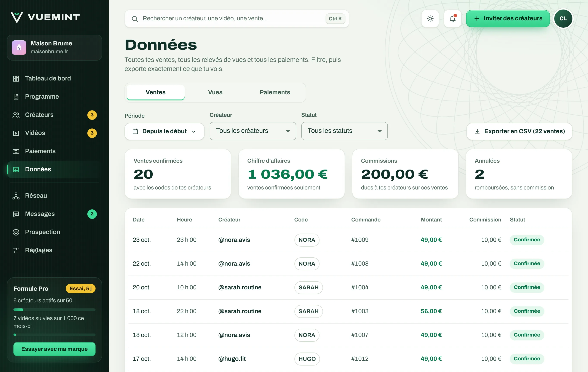The height and width of the screenshot is (372, 588).
Task: Open the Depuis le début period dropdown
Action: click(x=164, y=131)
